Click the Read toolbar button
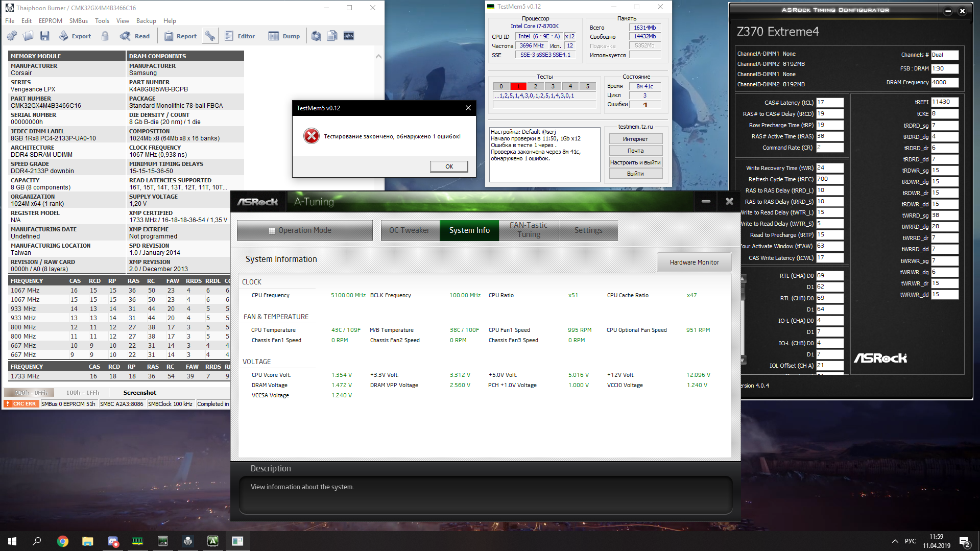This screenshot has height=551, width=980. click(x=135, y=36)
